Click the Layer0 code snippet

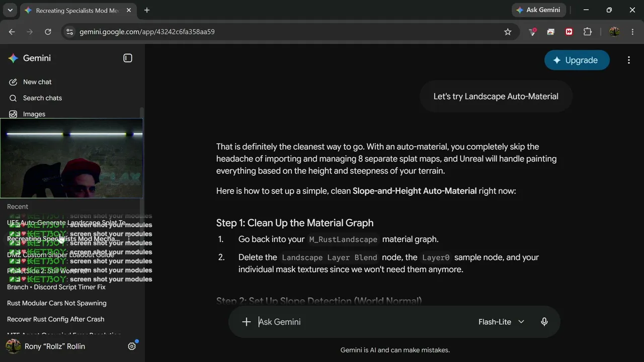tap(436, 257)
